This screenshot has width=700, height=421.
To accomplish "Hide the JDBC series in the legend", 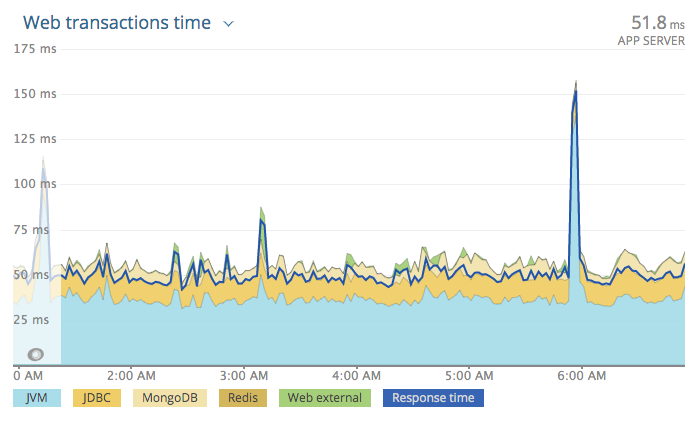I will (99, 398).
